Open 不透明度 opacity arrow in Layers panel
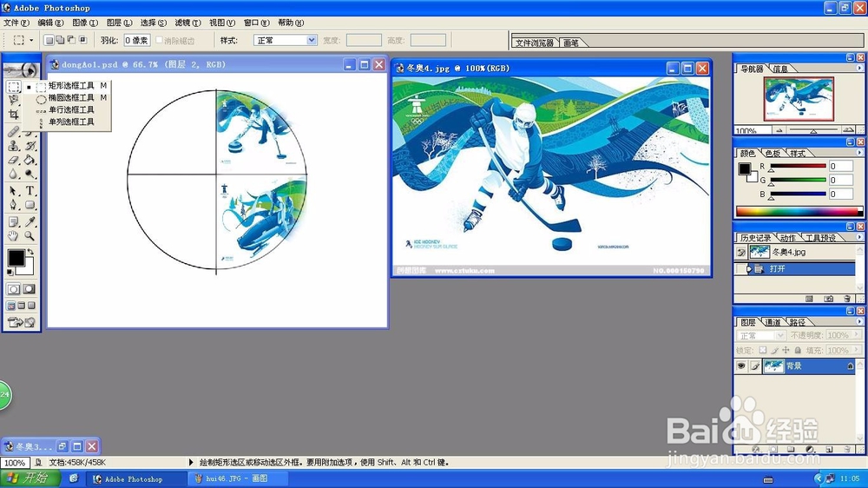Screen dimensions: 868x488 [857, 336]
